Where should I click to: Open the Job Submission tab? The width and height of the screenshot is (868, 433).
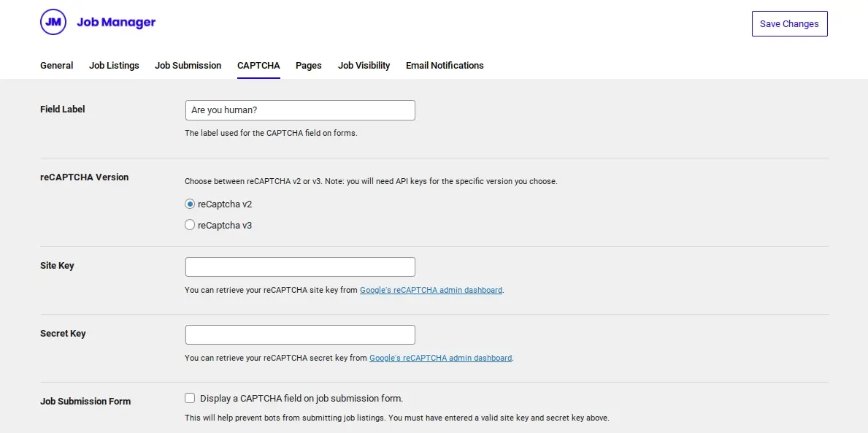point(188,65)
